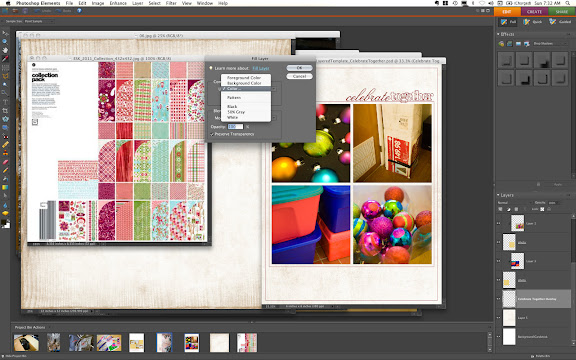Viewport: 576px width, 360px height.
Task: Create an adjustment layer in Layers panel
Action: click(x=508, y=209)
